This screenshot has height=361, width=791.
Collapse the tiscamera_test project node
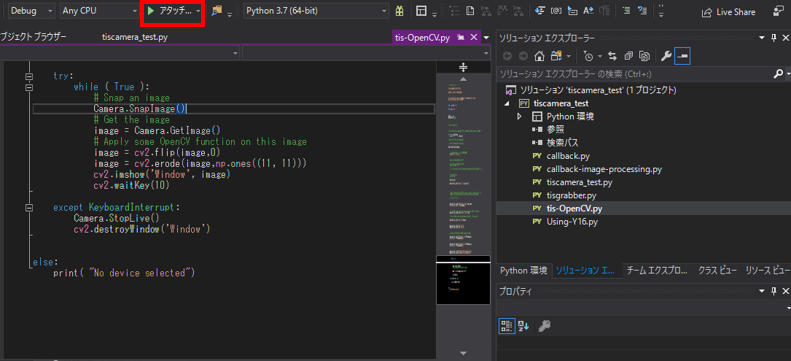click(507, 103)
